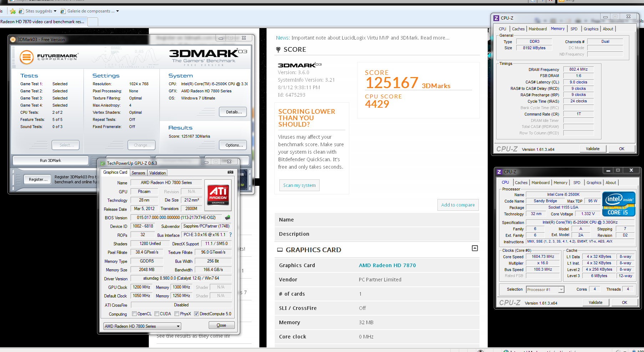Click Validate in the CPU-Z Memory window
Screen dimensions: 644x352
593,149
